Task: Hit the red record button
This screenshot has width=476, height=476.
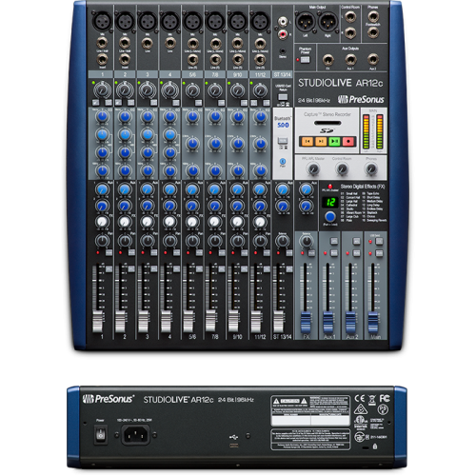Action: [348, 141]
